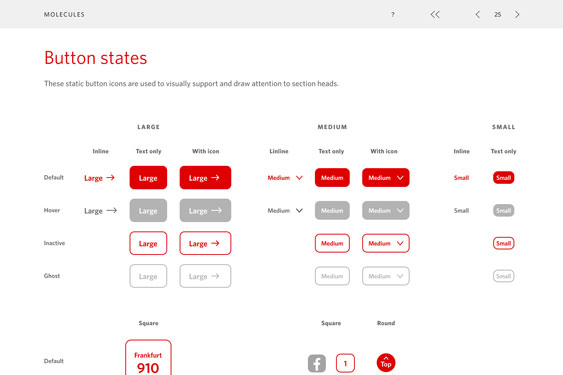This screenshot has width=563, height=375.
Task: Click the MEDIUM column group heading
Action: 332,127
